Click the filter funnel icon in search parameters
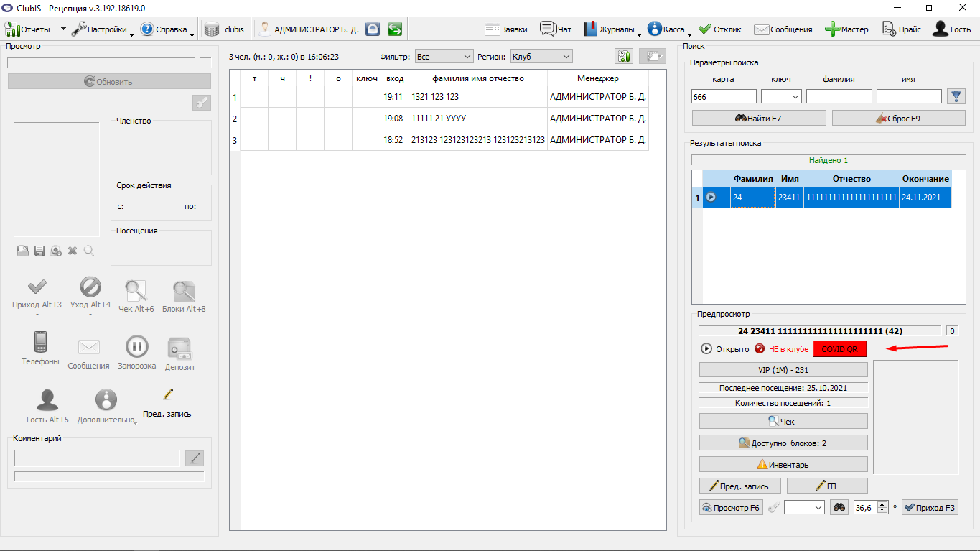Screen dimensions: 980x551 click(x=956, y=96)
